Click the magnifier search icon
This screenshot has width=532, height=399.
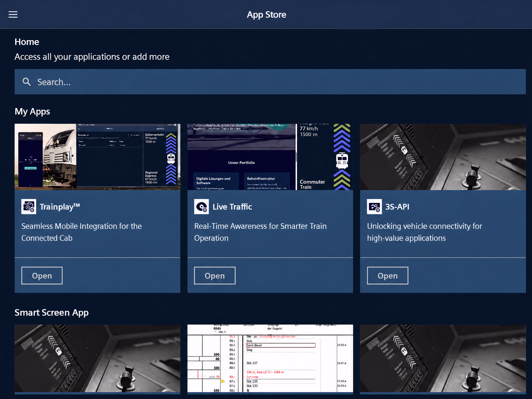26,82
